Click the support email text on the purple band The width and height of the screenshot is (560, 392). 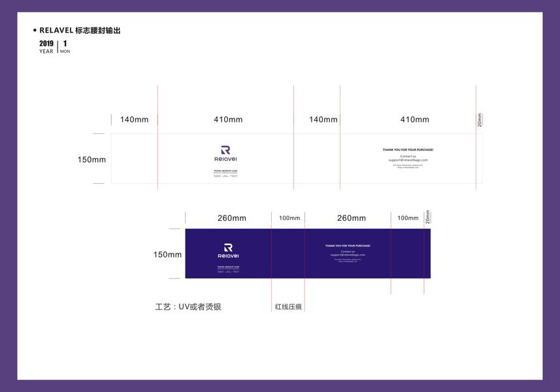tap(348, 255)
